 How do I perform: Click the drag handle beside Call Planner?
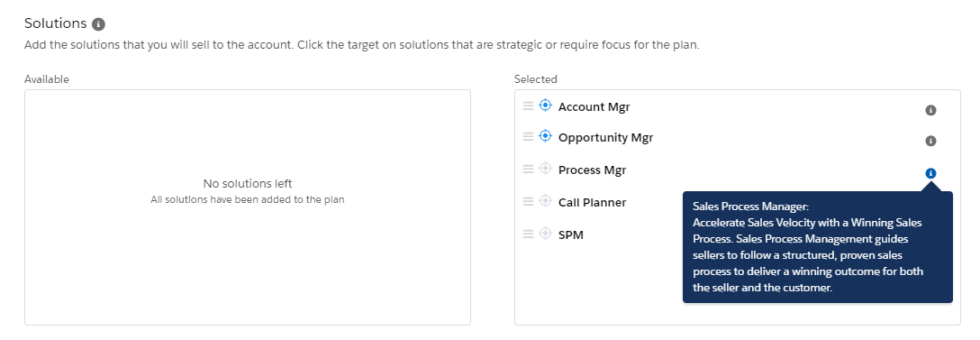[528, 202]
